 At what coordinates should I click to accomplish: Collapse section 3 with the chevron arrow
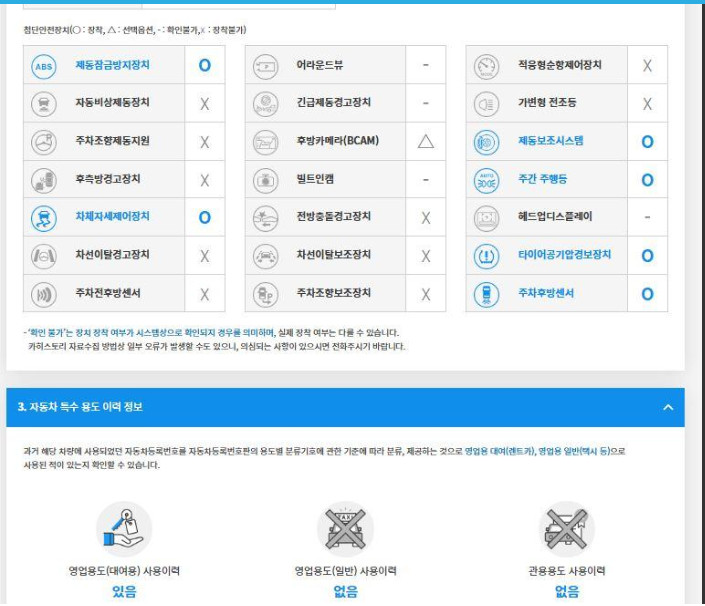click(x=668, y=407)
